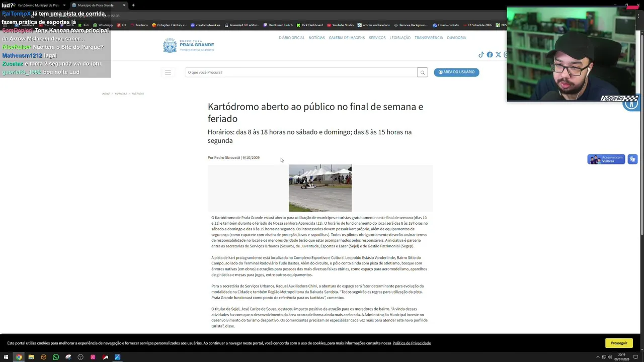
Task: Open the F1 Schedule 2026 bookmark
Action: click(x=477, y=25)
